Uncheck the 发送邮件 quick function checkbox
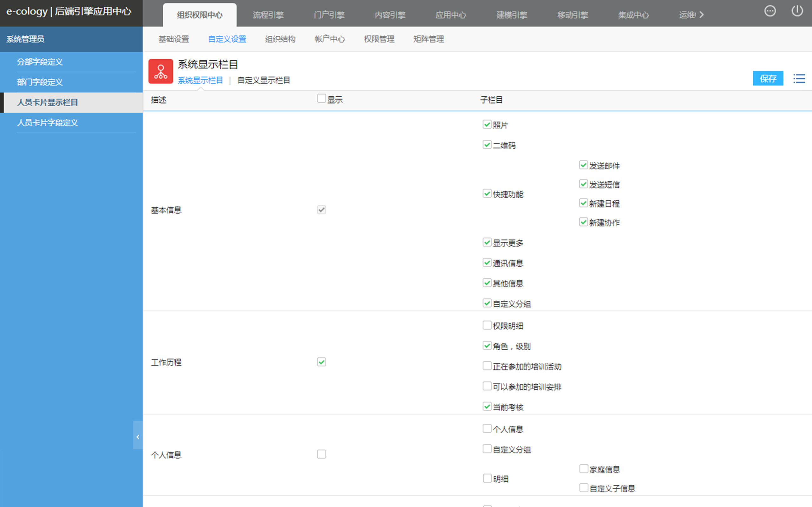Viewport: 812px width, 507px height. [583, 165]
